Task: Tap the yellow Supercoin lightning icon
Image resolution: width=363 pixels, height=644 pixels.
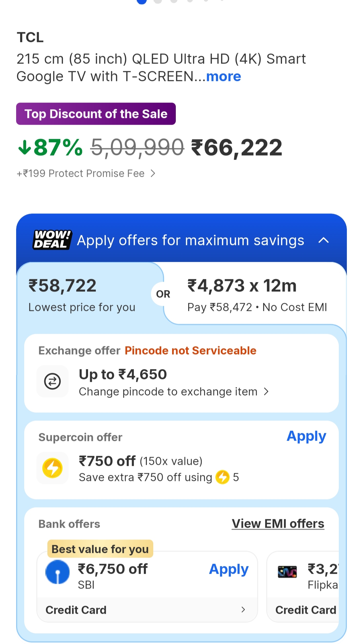Action: tap(52, 468)
